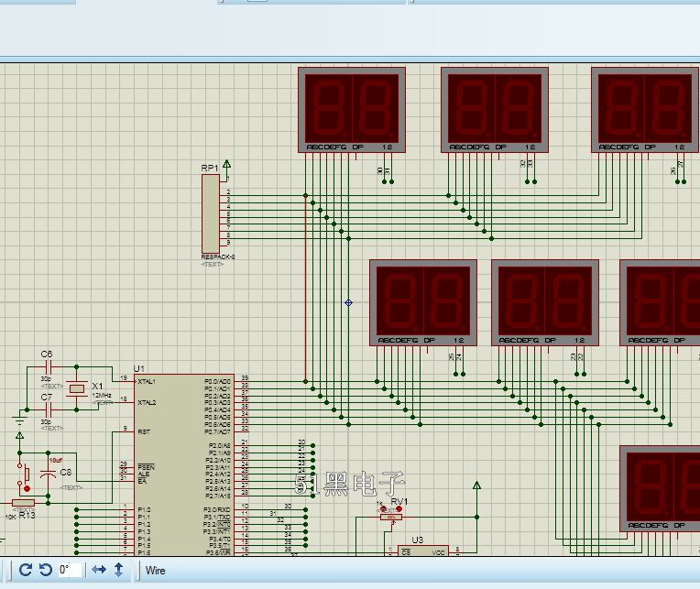Click the reset push button symbol
This screenshot has width=700, height=589.
pyautogui.click(x=25, y=474)
